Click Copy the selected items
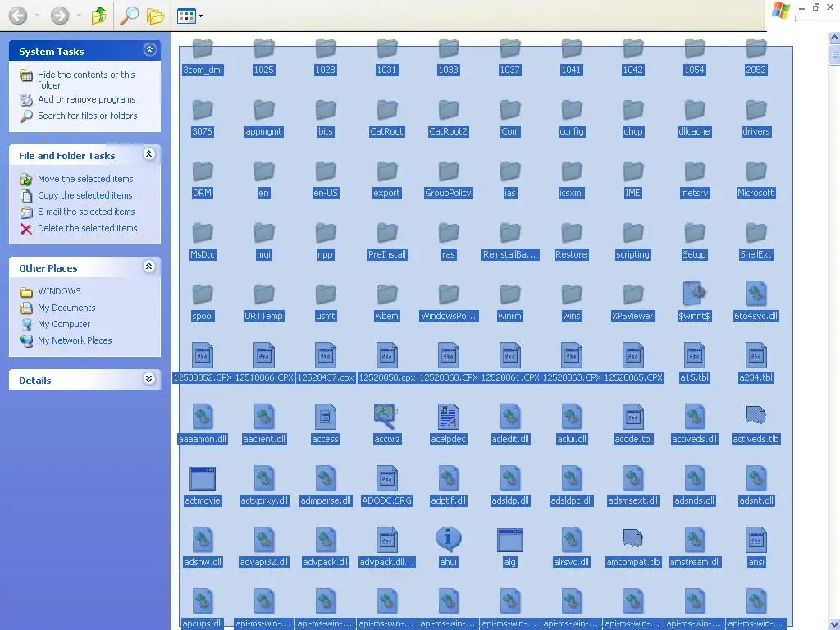This screenshot has height=630, width=840. [84, 195]
